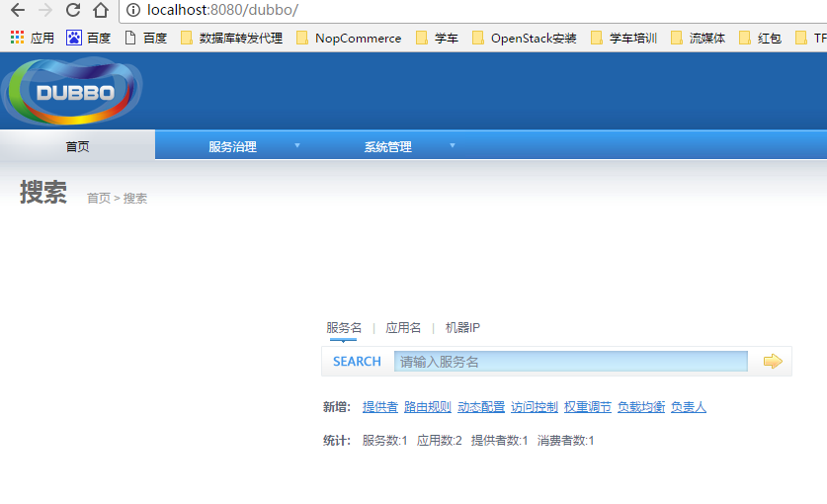Click the 路由规则 add link
Image resolution: width=827 pixels, height=504 pixels.
click(x=428, y=407)
